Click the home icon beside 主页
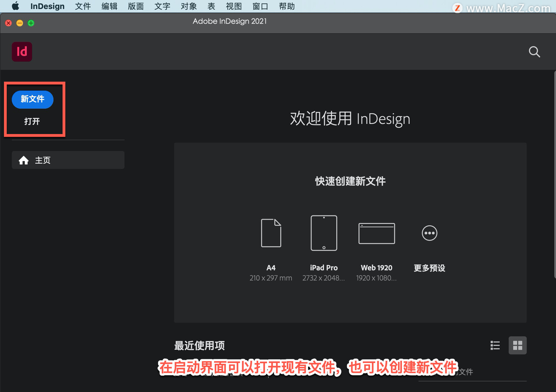The height and width of the screenshot is (392, 556). pyautogui.click(x=24, y=160)
